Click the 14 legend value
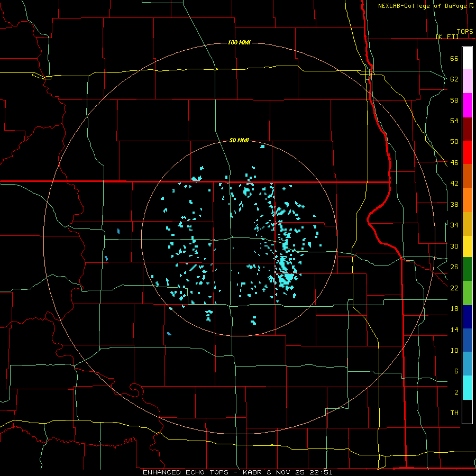 click(454, 329)
